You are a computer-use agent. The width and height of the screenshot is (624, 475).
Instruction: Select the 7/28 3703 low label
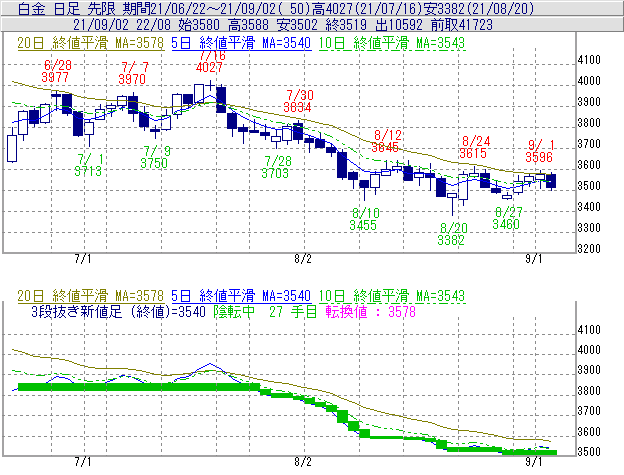pos(276,167)
